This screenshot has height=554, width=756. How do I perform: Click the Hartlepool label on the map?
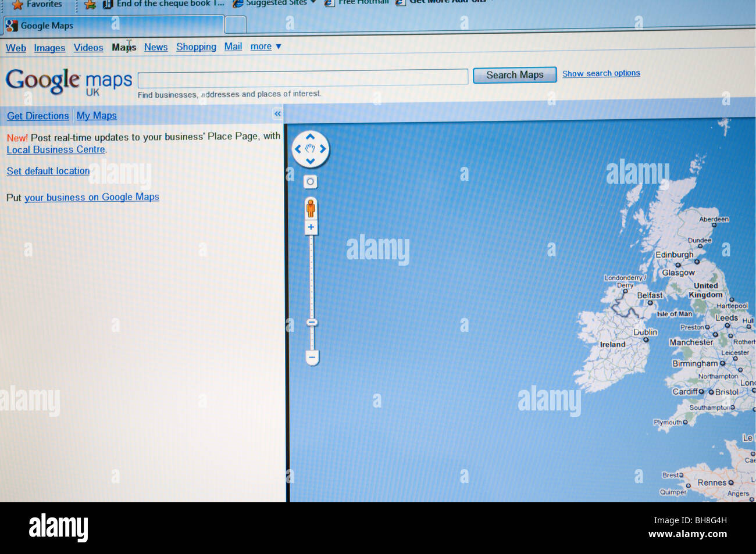[732, 306]
